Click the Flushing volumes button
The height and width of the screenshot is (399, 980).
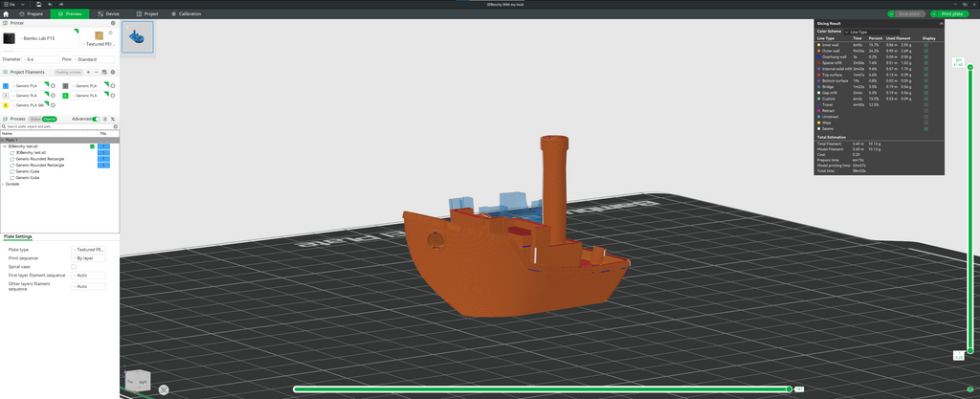tap(69, 73)
